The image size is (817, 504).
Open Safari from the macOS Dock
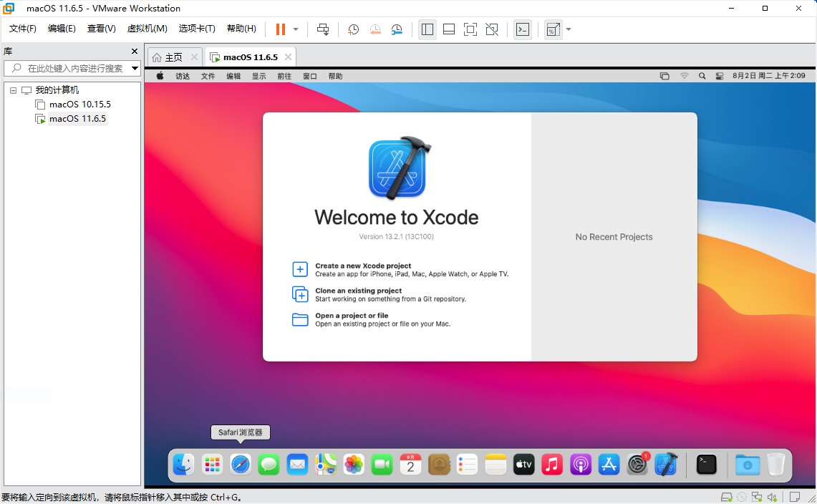pos(240,465)
